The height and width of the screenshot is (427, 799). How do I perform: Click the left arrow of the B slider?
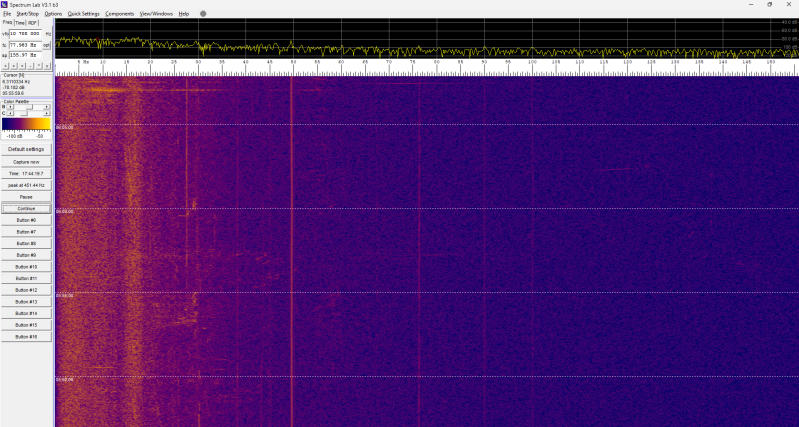(x=10, y=107)
